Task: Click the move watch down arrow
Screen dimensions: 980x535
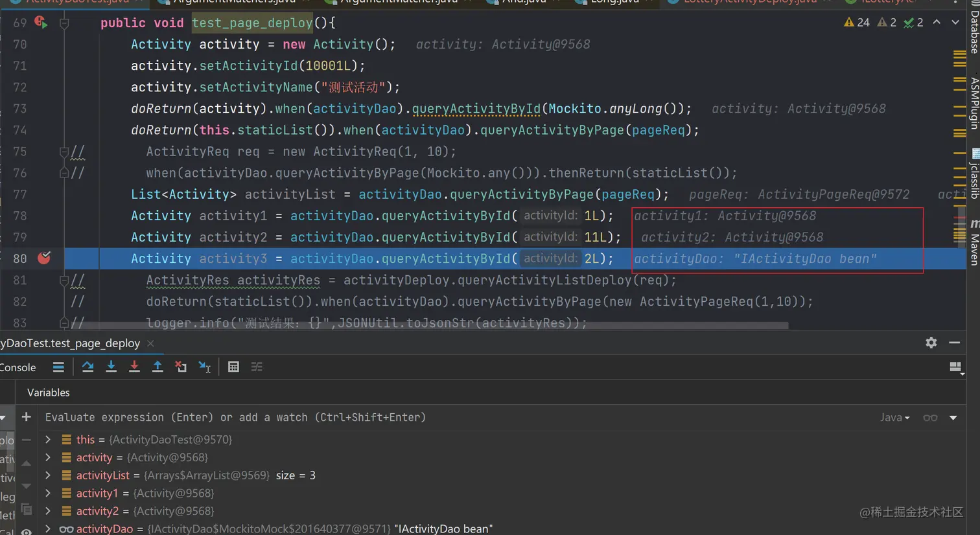Action: point(26,486)
